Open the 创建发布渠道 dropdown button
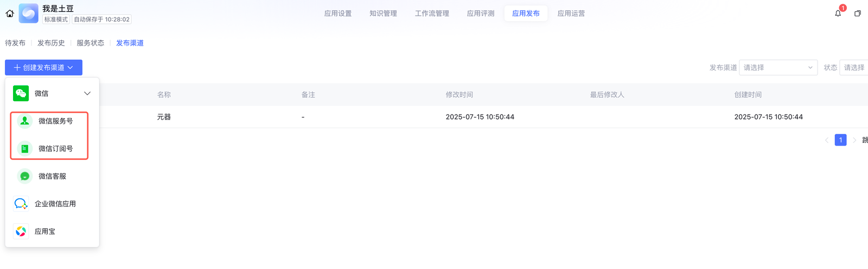This screenshot has height=269, width=868. (43, 67)
